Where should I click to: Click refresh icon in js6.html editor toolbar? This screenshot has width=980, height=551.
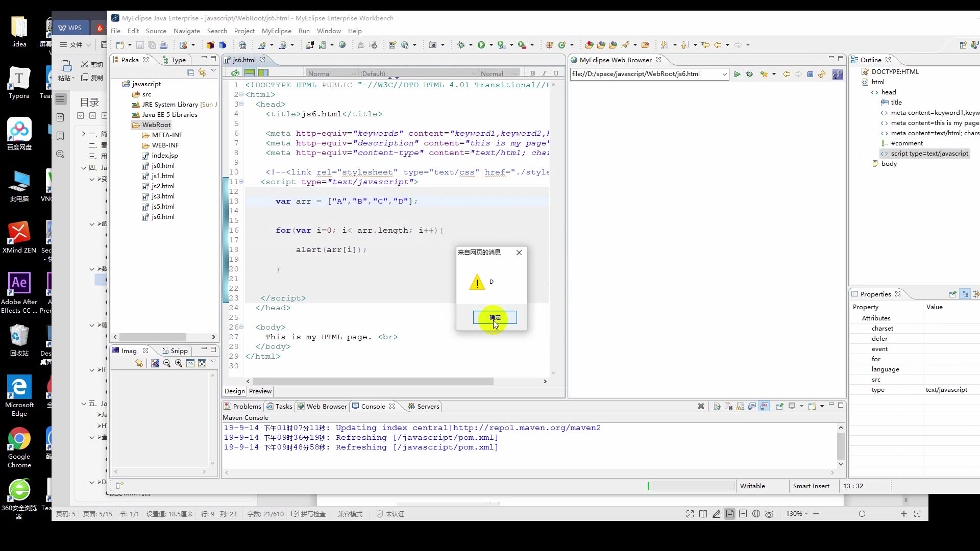tap(235, 73)
